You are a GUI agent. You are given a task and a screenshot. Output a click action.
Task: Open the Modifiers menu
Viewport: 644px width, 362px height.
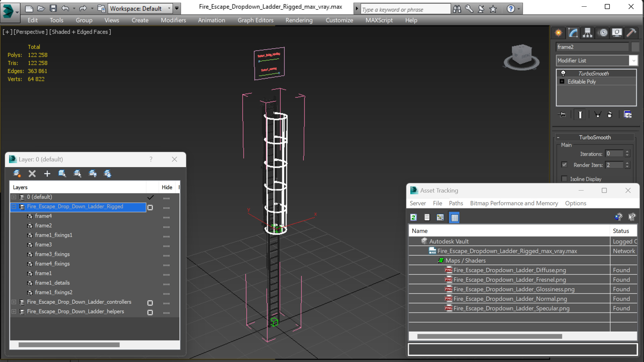coord(173,20)
